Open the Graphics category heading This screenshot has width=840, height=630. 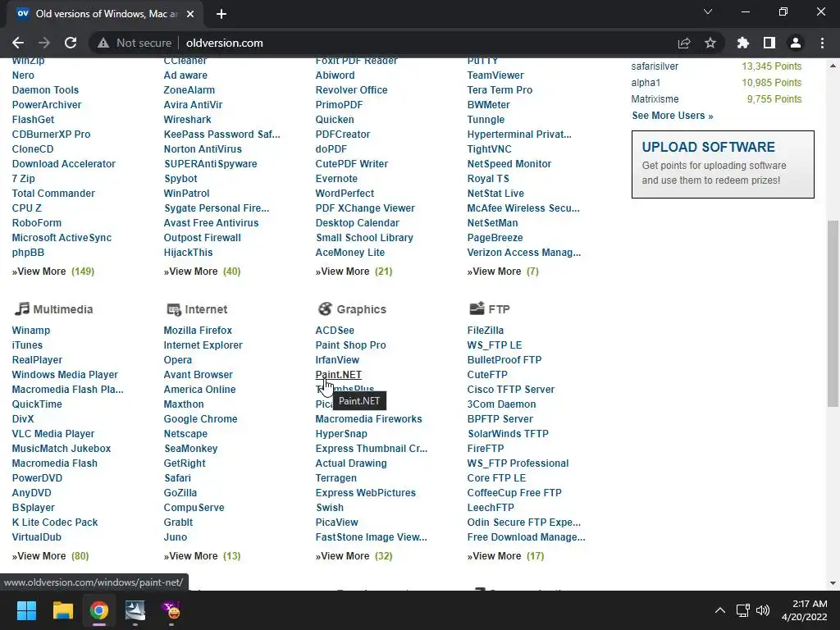point(361,309)
